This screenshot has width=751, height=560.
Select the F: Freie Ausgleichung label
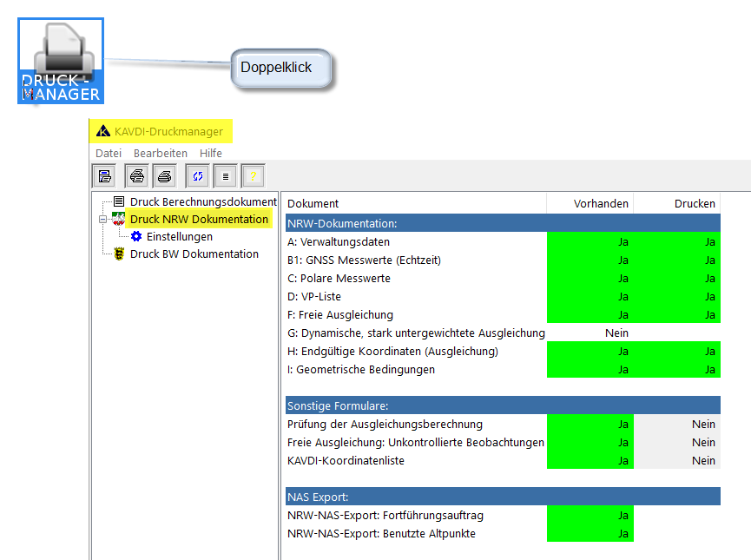coord(340,315)
